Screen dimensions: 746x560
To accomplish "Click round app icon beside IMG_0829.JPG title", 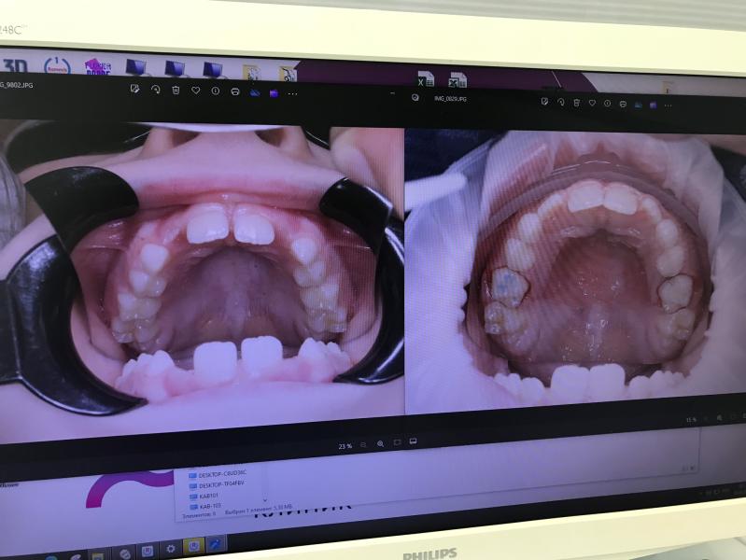I will (415, 98).
